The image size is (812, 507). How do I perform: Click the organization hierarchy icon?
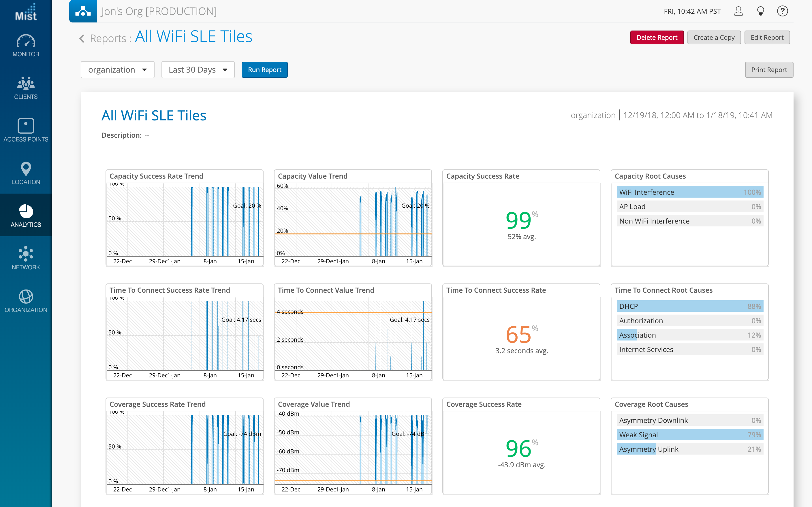tap(83, 12)
